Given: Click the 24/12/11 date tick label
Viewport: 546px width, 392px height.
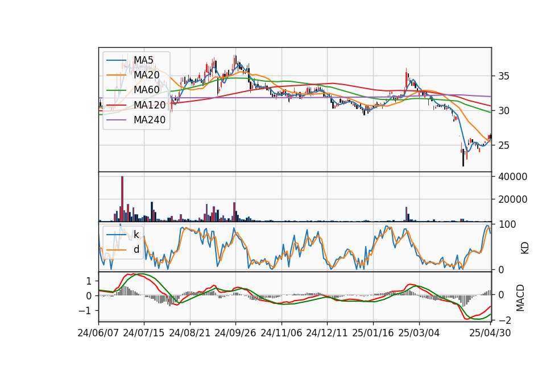Looking at the screenshot, I should pyautogui.click(x=327, y=333).
